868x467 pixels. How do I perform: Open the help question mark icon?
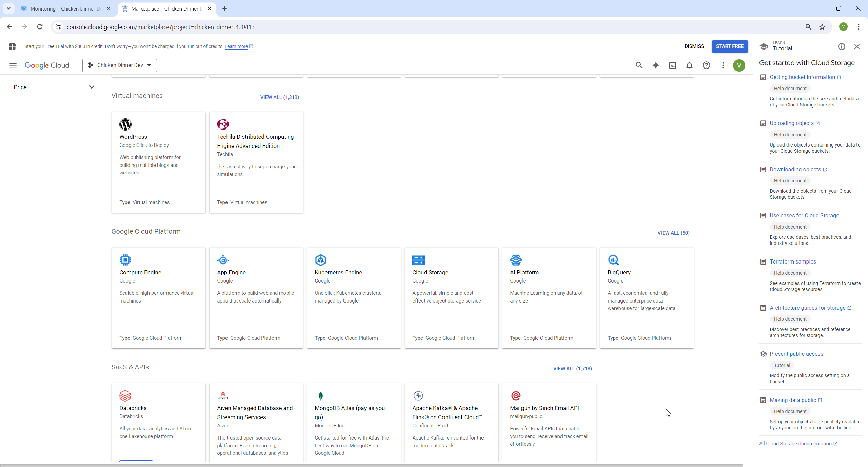click(706, 65)
